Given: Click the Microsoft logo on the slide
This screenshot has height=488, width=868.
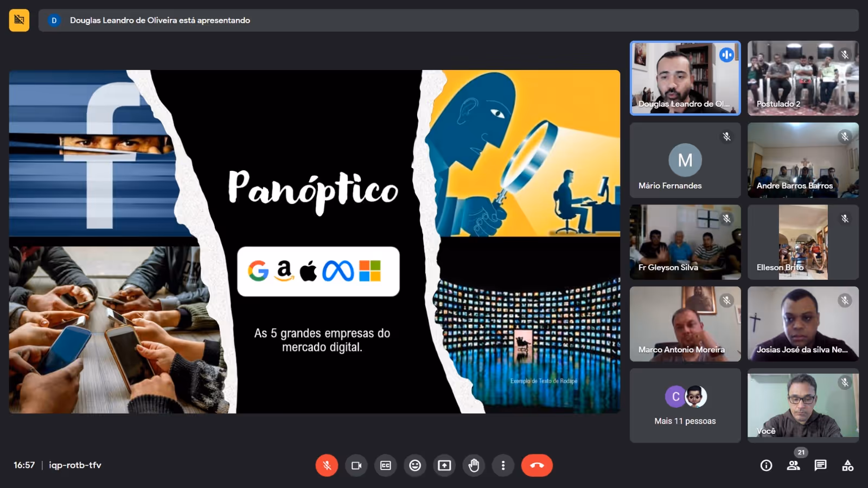Looking at the screenshot, I should [370, 271].
